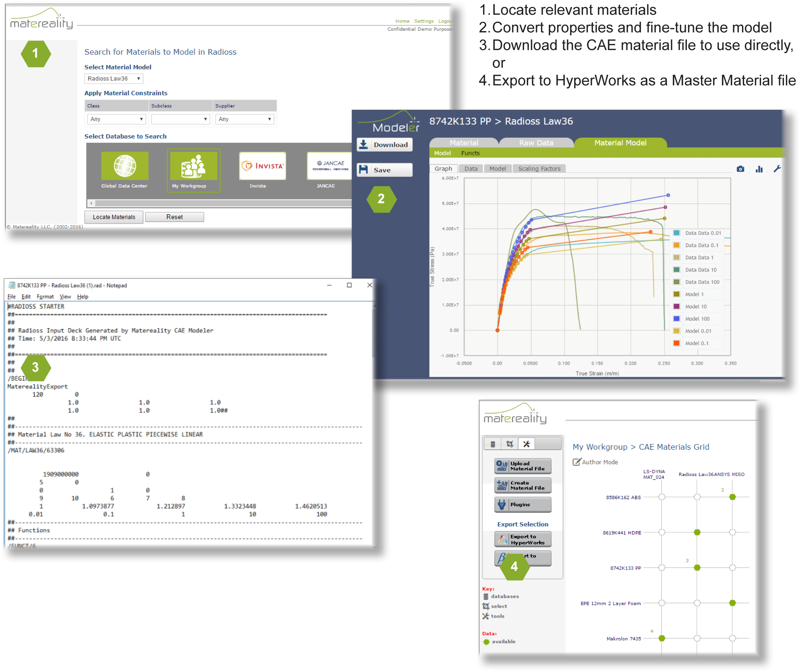Switch to the Functs sub-tab
The image size is (801, 672).
pos(470,153)
